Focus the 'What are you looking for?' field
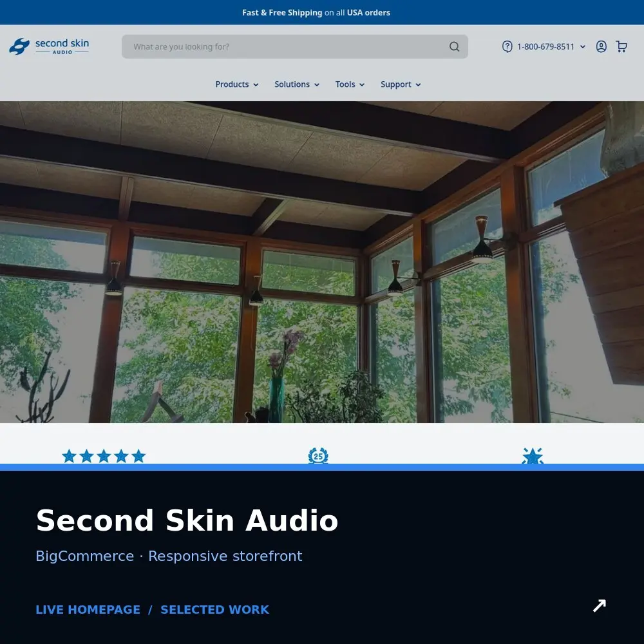This screenshot has height=644, width=644. tap(295, 46)
